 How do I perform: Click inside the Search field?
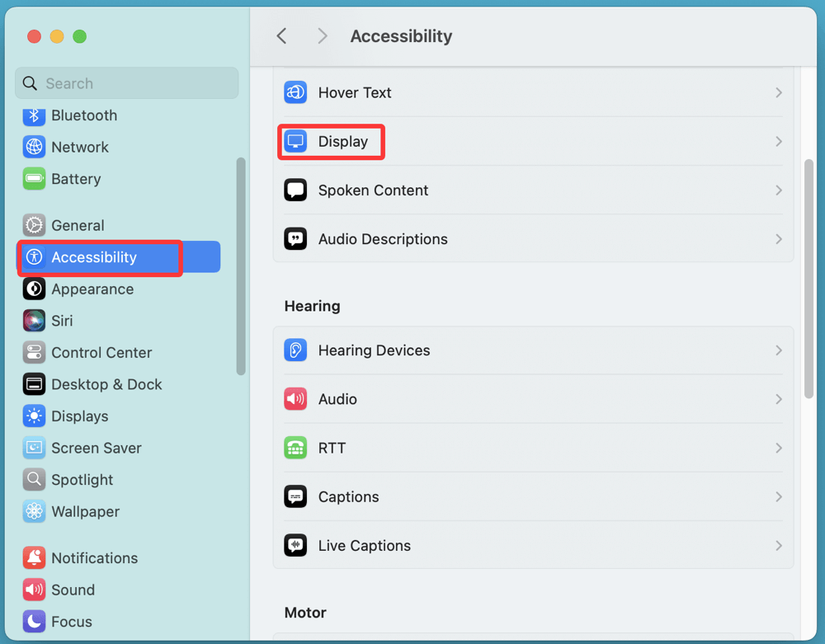click(x=126, y=83)
